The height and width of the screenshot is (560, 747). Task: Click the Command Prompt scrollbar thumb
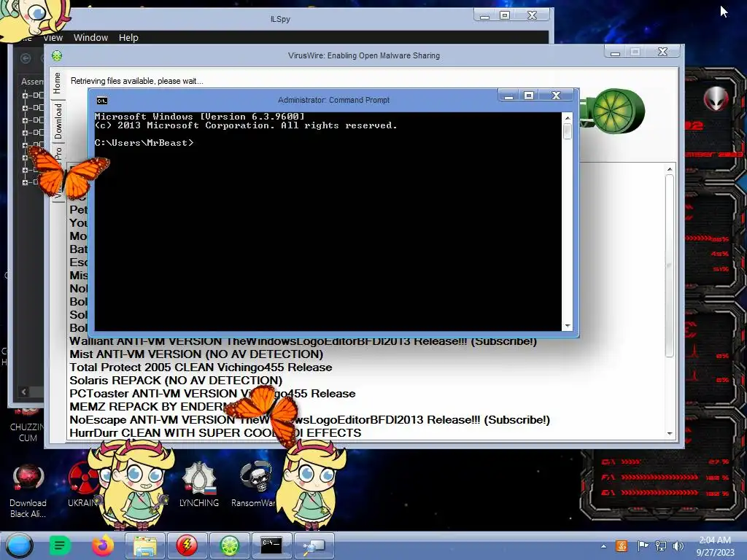[567, 131]
